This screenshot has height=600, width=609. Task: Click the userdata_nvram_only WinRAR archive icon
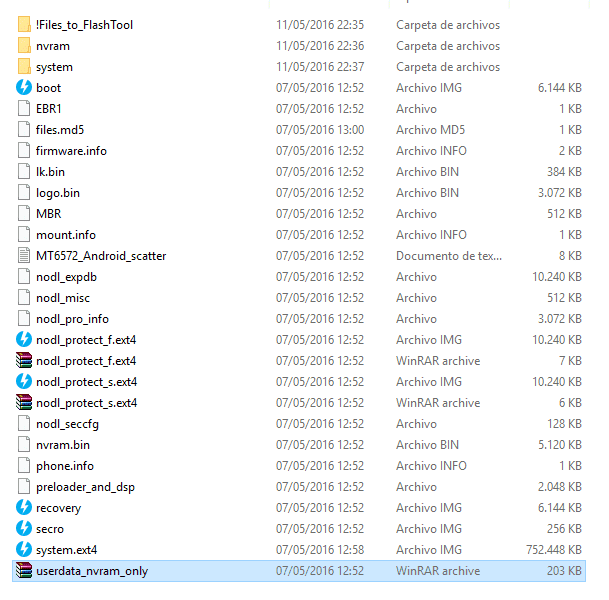tap(24, 570)
